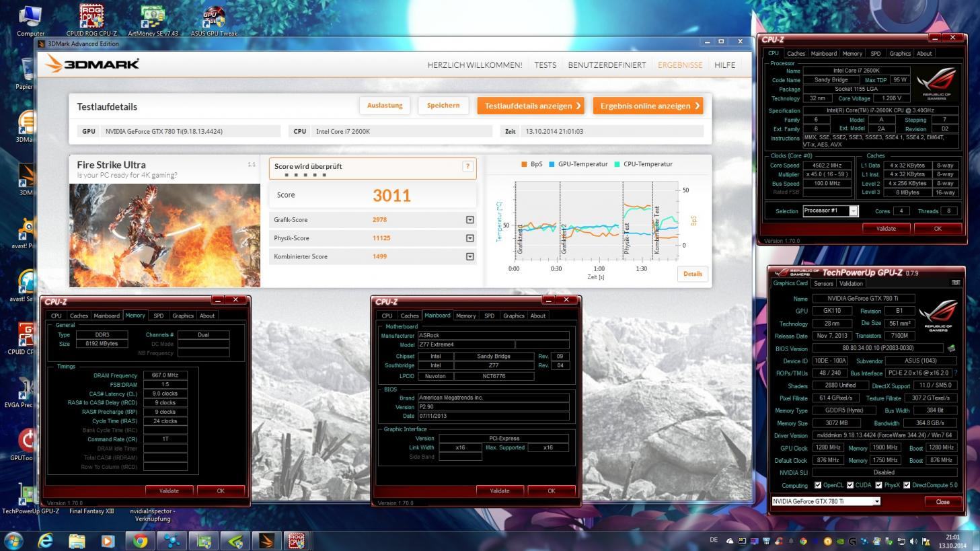Open the Graphics tab in the CPU-Z Mainboard window
The width and height of the screenshot is (980, 551).
pyautogui.click(x=513, y=316)
